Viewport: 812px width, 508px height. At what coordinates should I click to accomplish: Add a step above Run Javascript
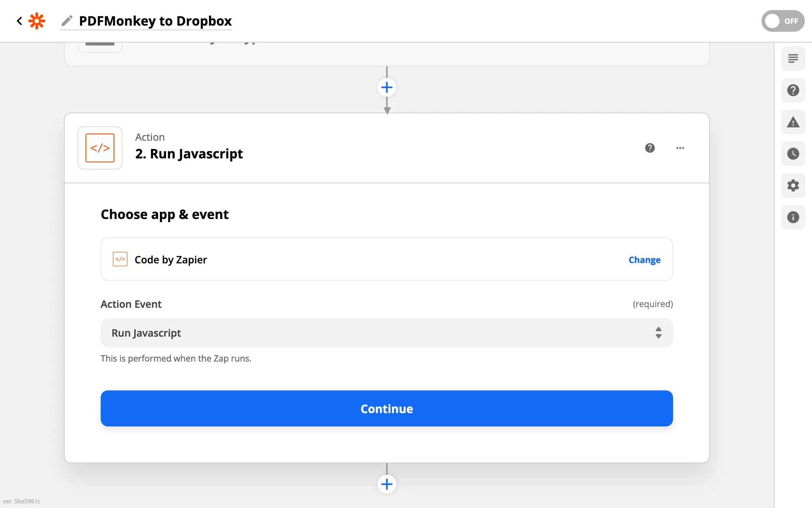pos(387,87)
